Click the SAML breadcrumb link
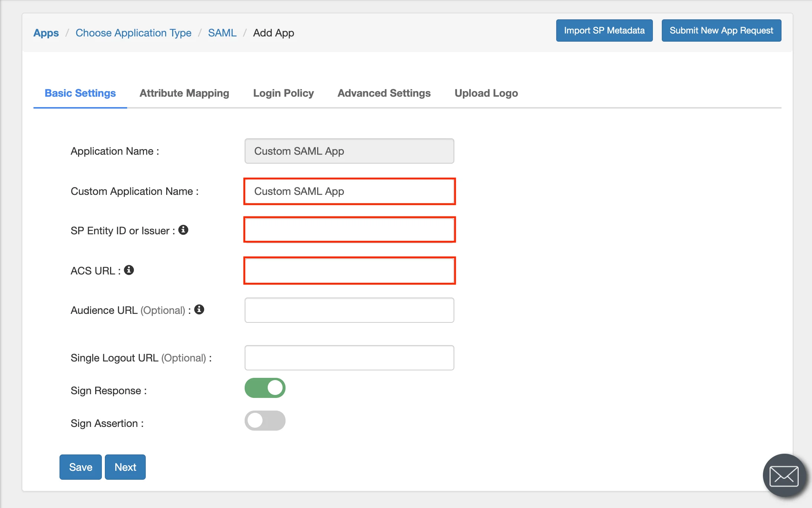 coord(222,33)
